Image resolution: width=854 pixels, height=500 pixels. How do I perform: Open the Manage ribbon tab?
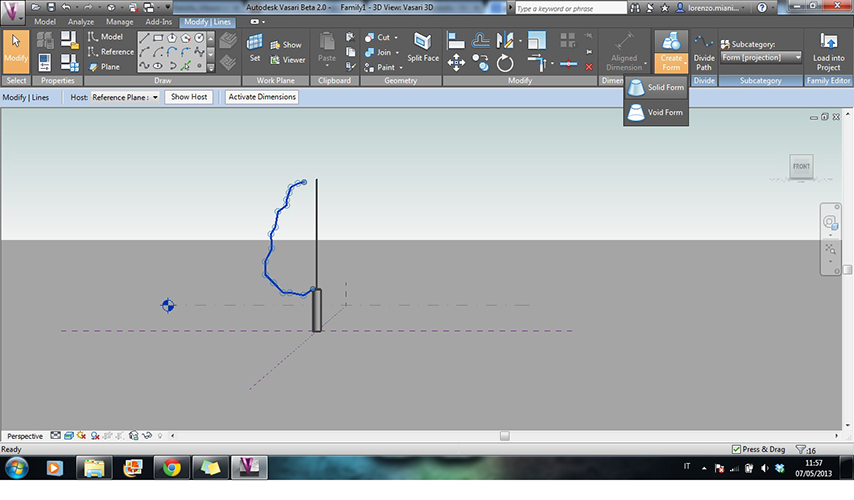[119, 22]
